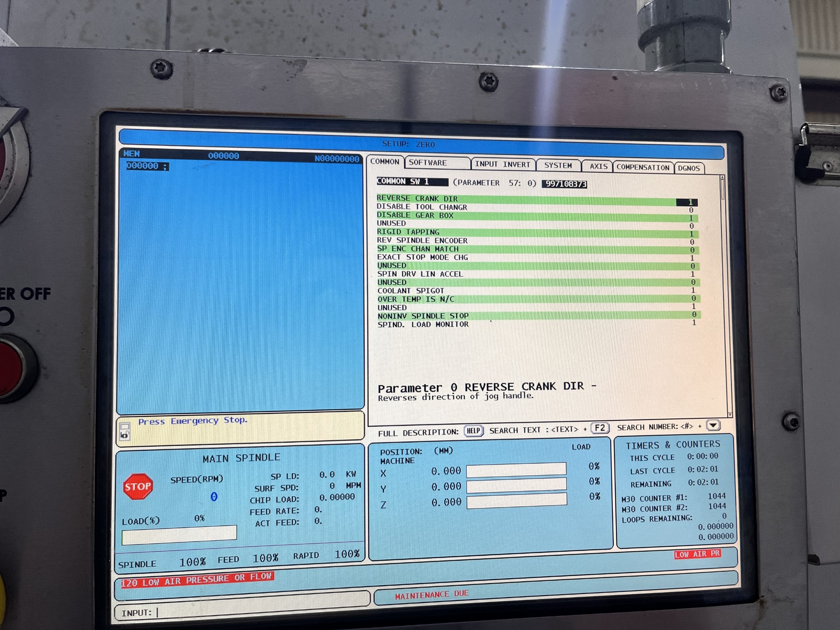The height and width of the screenshot is (630, 840).
Task: Click the down-arrow key next to Search Number
Action: 713,425
